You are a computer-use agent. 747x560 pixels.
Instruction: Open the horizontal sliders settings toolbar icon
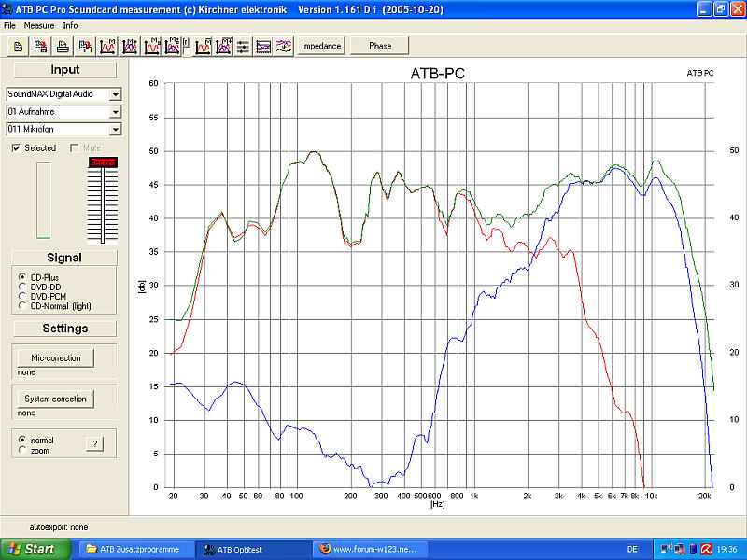pos(243,46)
